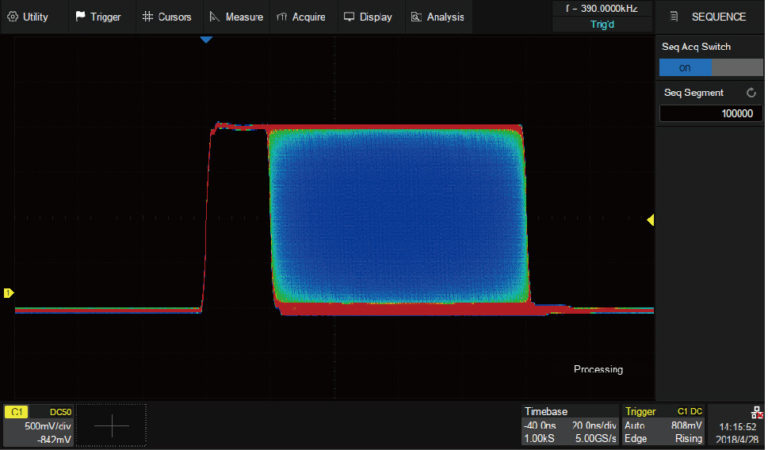Screen dimensions: 768x450
Task: Add a channel with plus box
Action: click(112, 426)
